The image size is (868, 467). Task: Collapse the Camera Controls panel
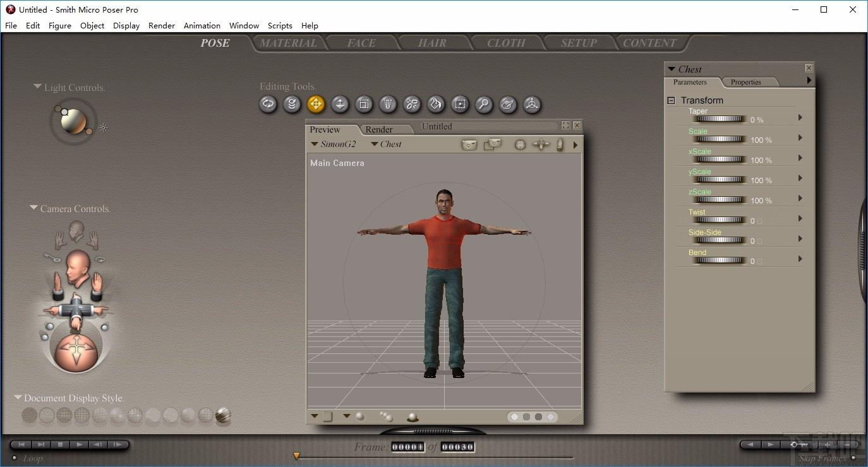[x=33, y=208]
